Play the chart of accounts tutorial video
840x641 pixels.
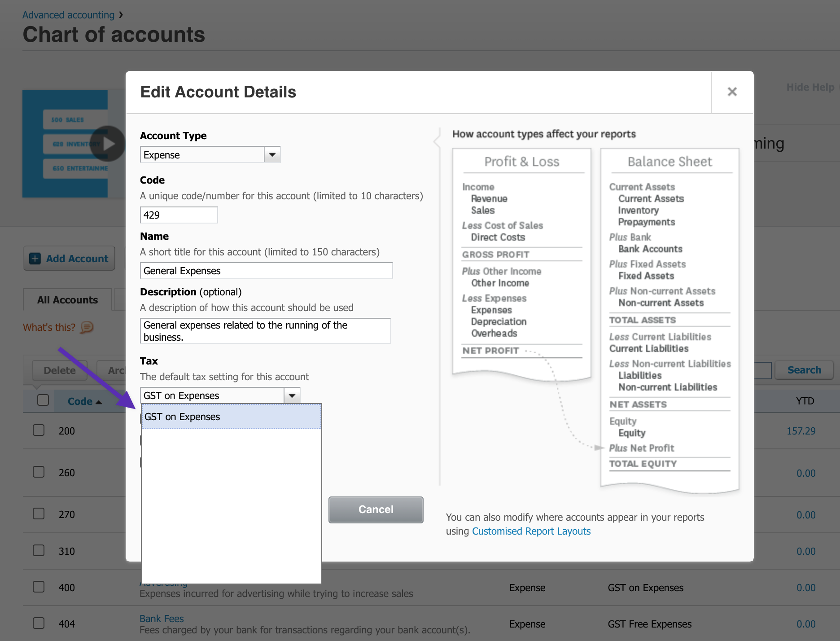[108, 144]
